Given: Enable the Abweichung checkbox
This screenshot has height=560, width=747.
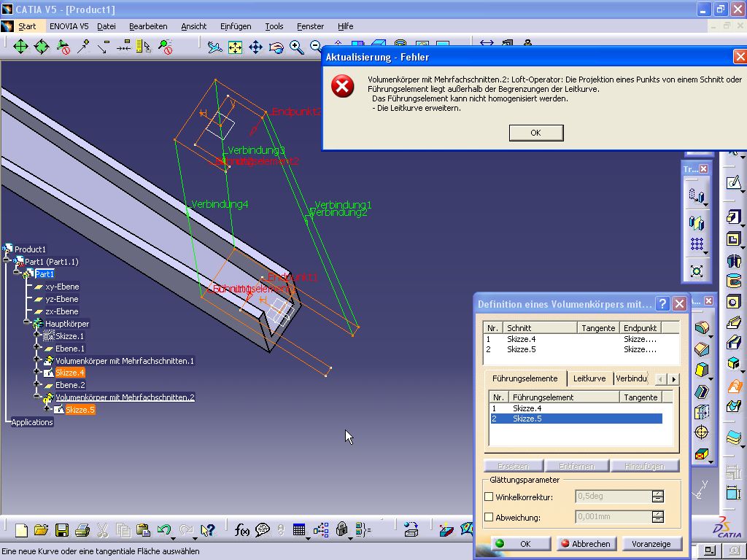Looking at the screenshot, I should point(489,517).
